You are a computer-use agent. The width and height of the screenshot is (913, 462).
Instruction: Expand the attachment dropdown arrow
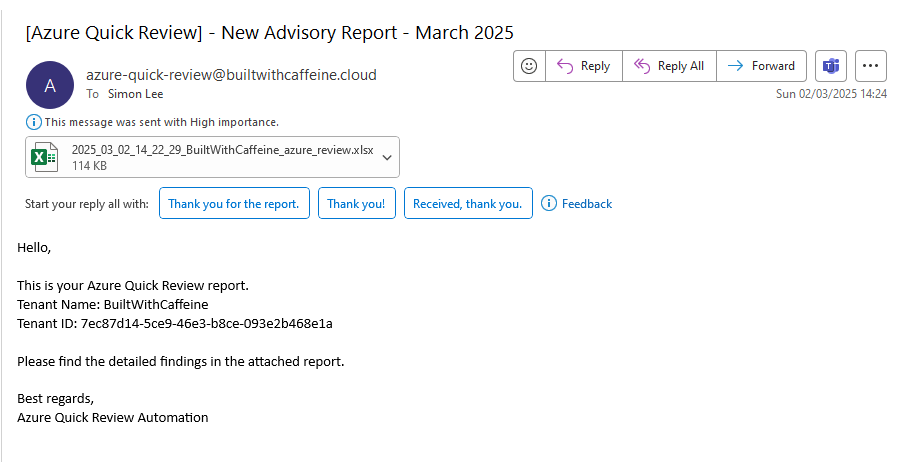pos(387,157)
